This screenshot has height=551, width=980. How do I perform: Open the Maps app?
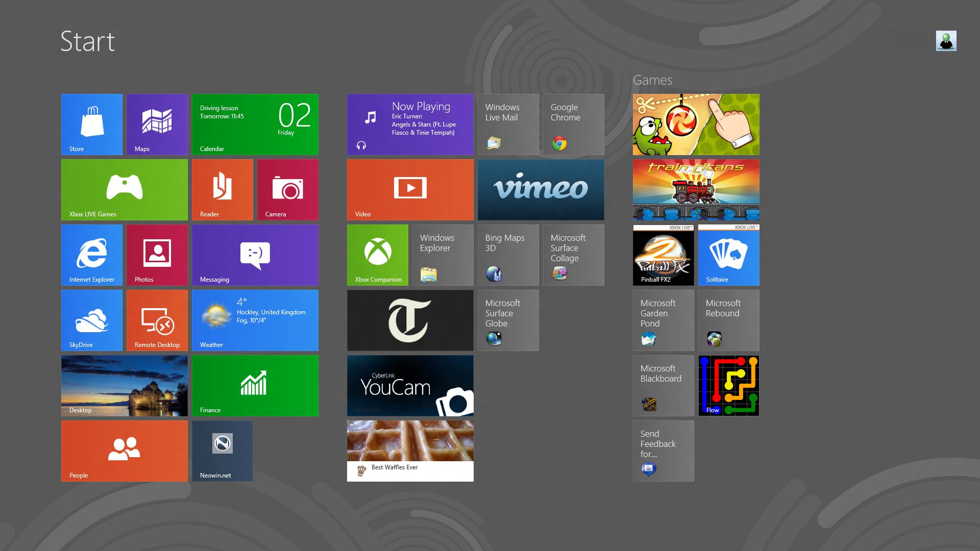157,124
